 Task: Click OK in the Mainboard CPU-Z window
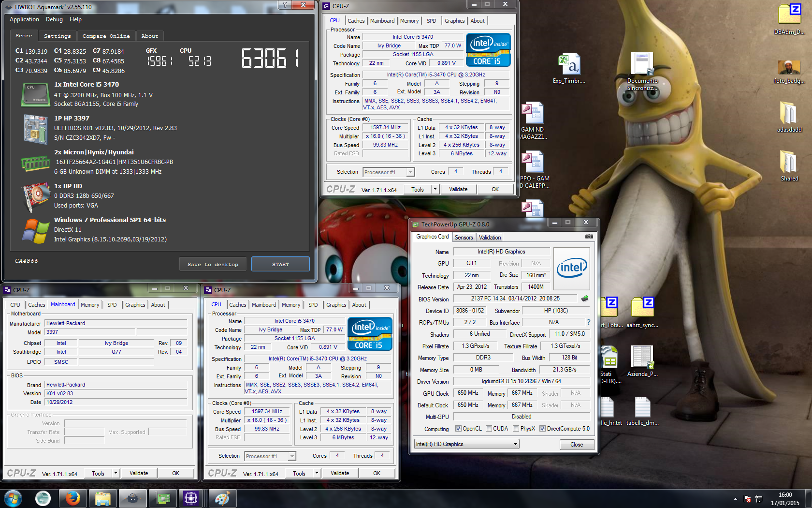tap(175, 473)
